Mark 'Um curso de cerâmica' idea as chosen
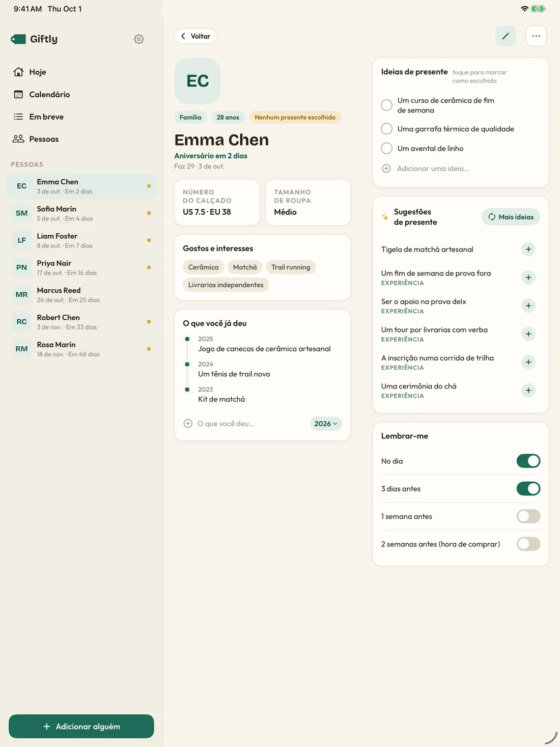560x747 pixels. click(387, 105)
